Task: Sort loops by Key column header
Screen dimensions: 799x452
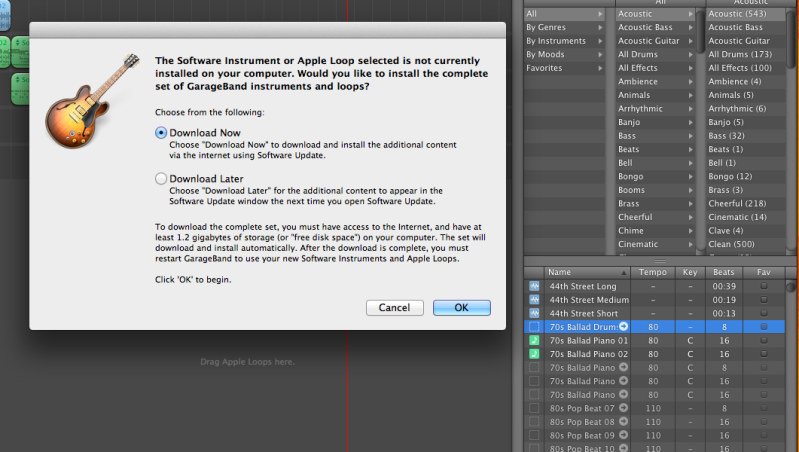Action: pyautogui.click(x=690, y=272)
